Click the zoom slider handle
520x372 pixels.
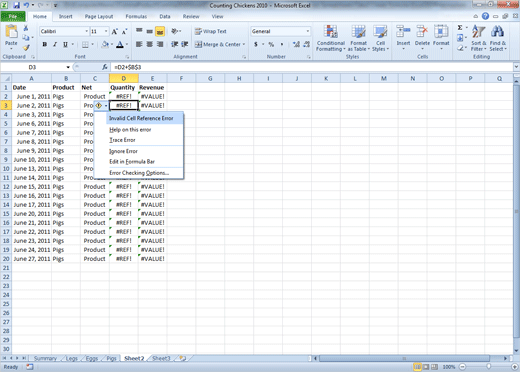tap(488, 367)
